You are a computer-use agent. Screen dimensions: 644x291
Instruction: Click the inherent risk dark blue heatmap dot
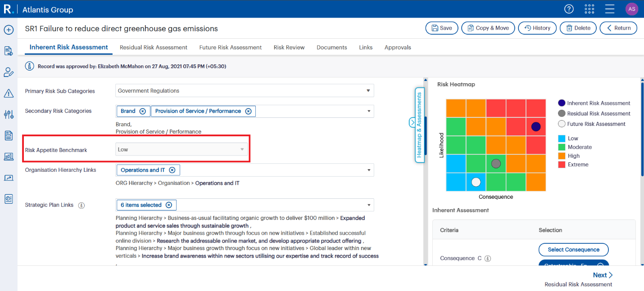pos(535,127)
